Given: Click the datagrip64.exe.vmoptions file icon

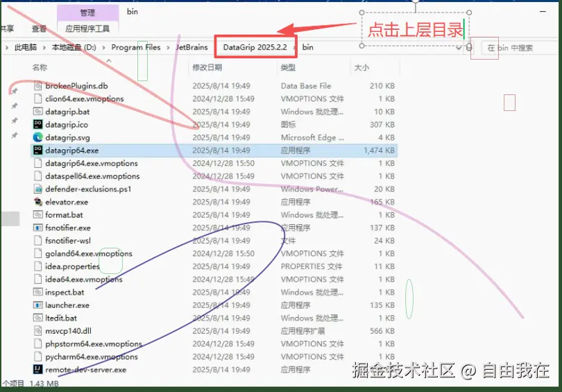Looking at the screenshot, I should click(x=37, y=163).
